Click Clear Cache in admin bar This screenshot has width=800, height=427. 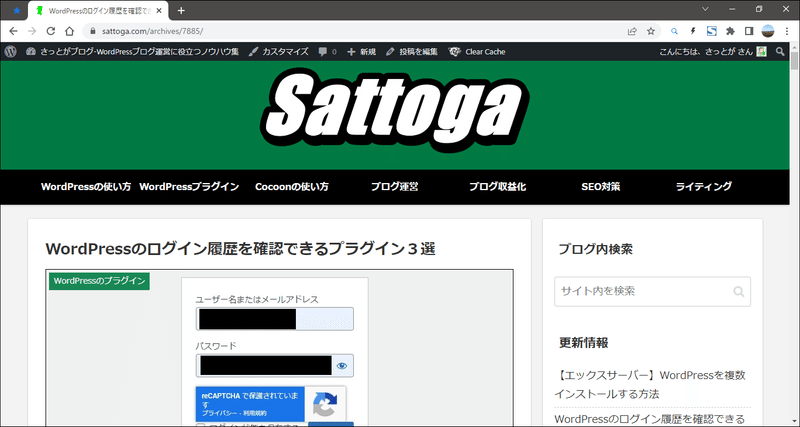pos(477,52)
